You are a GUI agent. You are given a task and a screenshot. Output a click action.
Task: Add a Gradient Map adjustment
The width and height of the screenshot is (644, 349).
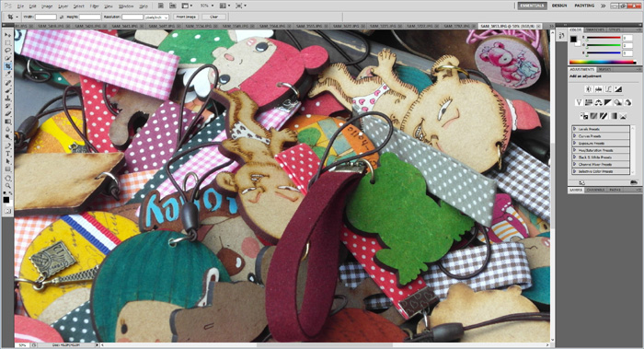click(x=614, y=115)
